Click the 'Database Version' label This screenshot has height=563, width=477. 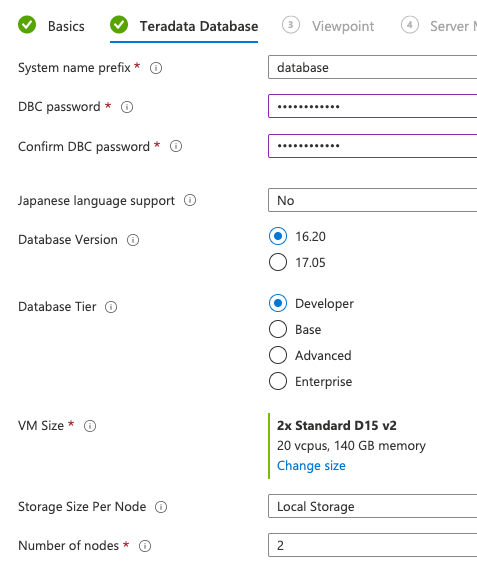[68, 240]
